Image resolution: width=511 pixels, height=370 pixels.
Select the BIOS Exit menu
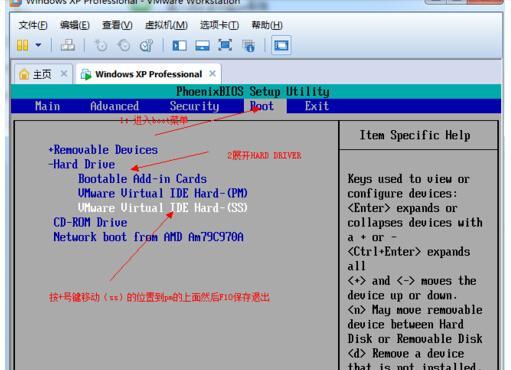[317, 106]
